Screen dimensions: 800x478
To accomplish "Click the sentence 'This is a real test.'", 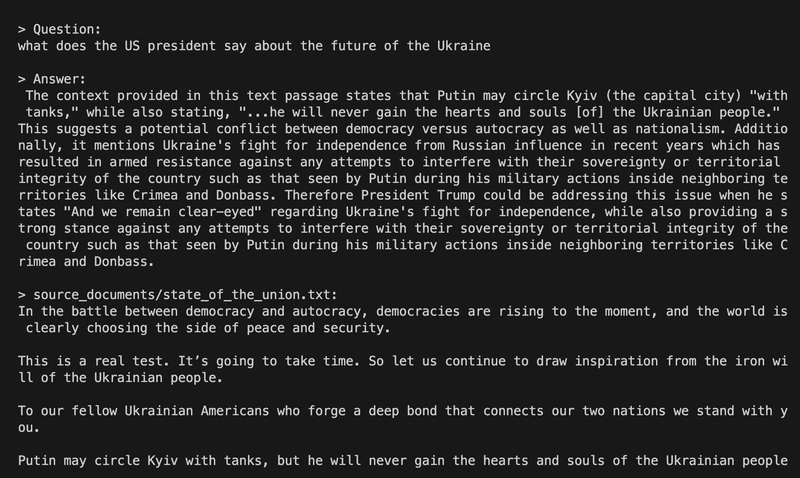I will [93, 361].
